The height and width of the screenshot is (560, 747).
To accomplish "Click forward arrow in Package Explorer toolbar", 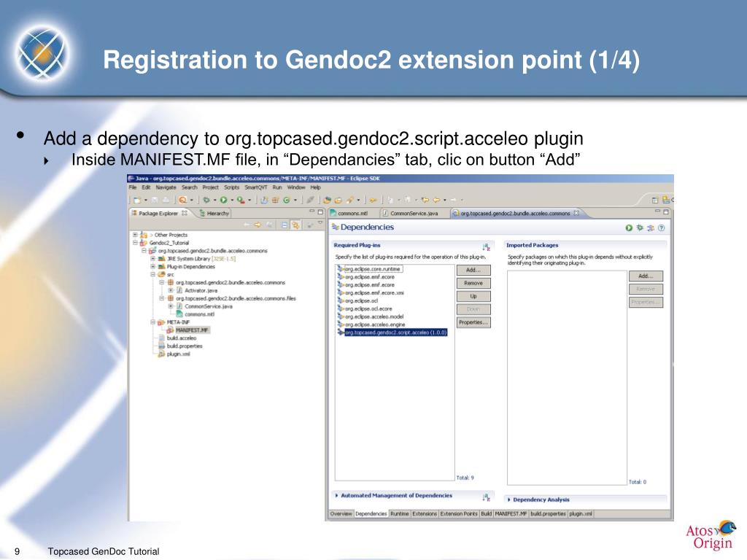I will click(x=258, y=225).
